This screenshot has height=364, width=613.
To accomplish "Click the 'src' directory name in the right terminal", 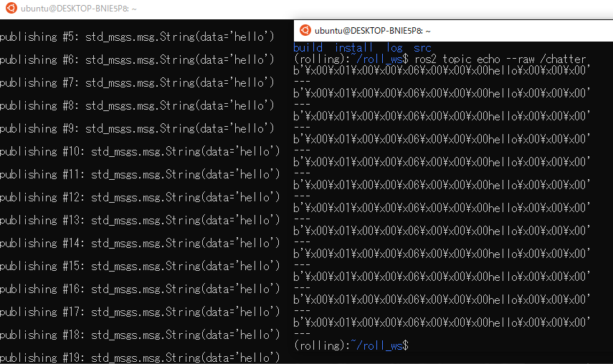I will (422, 48).
